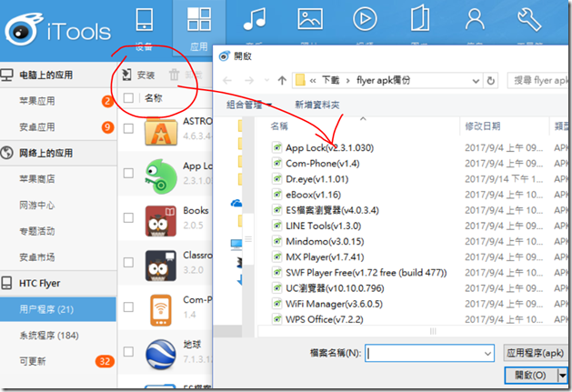Click the uninstall trash icon
The image size is (572, 392).
click(x=174, y=75)
